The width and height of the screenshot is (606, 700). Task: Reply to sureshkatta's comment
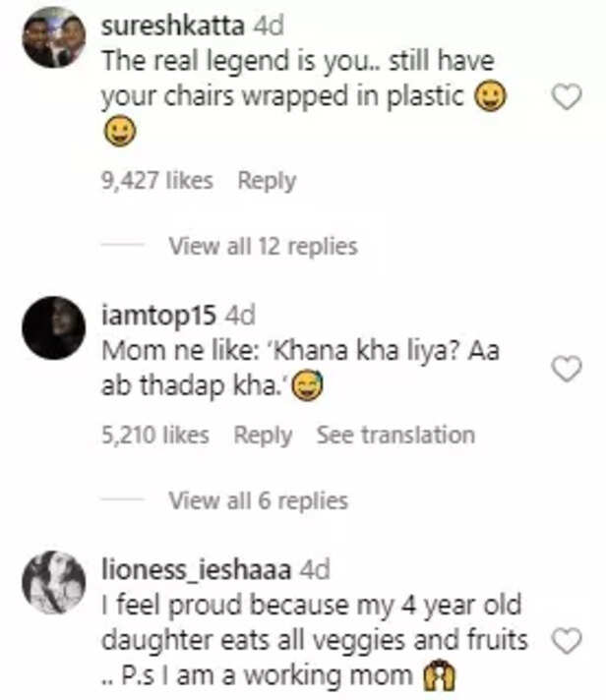pyautogui.click(x=267, y=181)
